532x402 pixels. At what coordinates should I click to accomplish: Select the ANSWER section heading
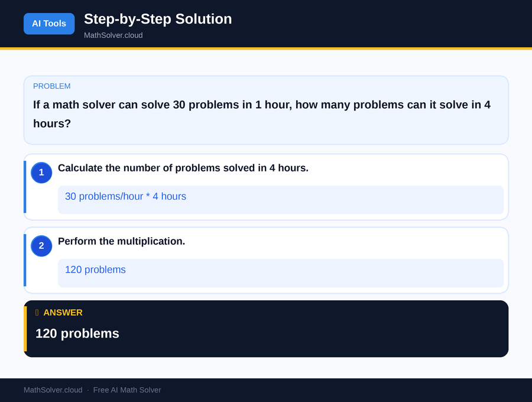(63, 313)
